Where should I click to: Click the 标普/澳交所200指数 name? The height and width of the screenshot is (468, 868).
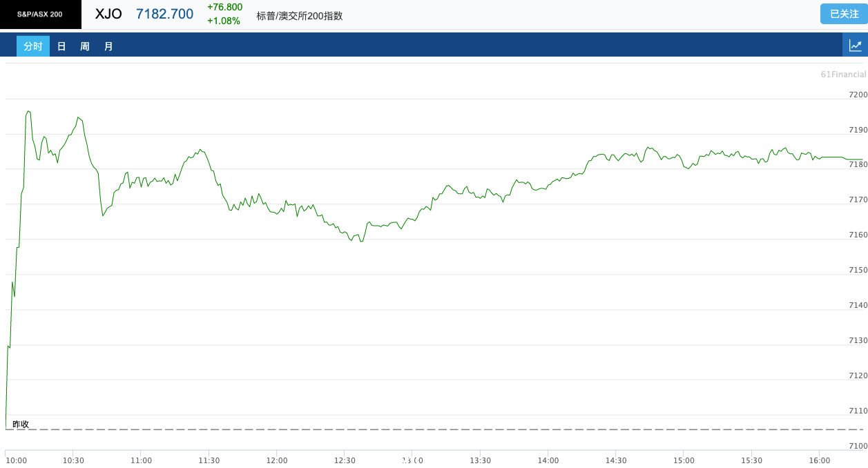(x=300, y=16)
